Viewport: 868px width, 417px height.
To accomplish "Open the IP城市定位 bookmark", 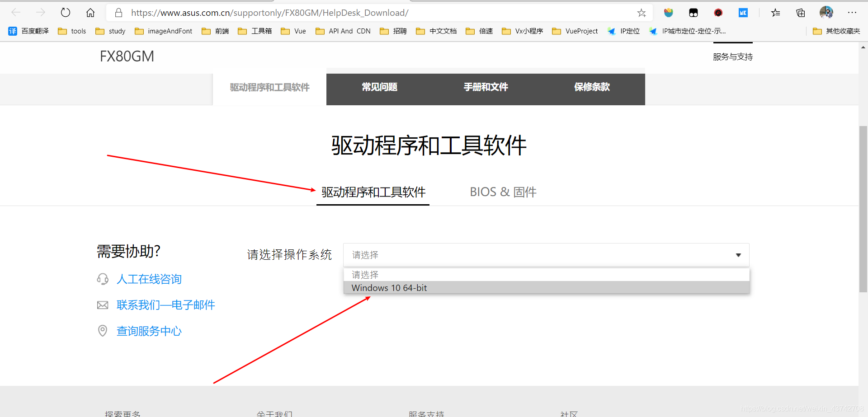I will 688,31.
